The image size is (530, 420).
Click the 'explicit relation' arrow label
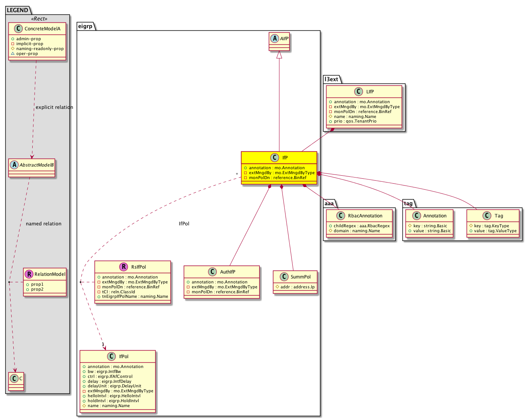54,107
